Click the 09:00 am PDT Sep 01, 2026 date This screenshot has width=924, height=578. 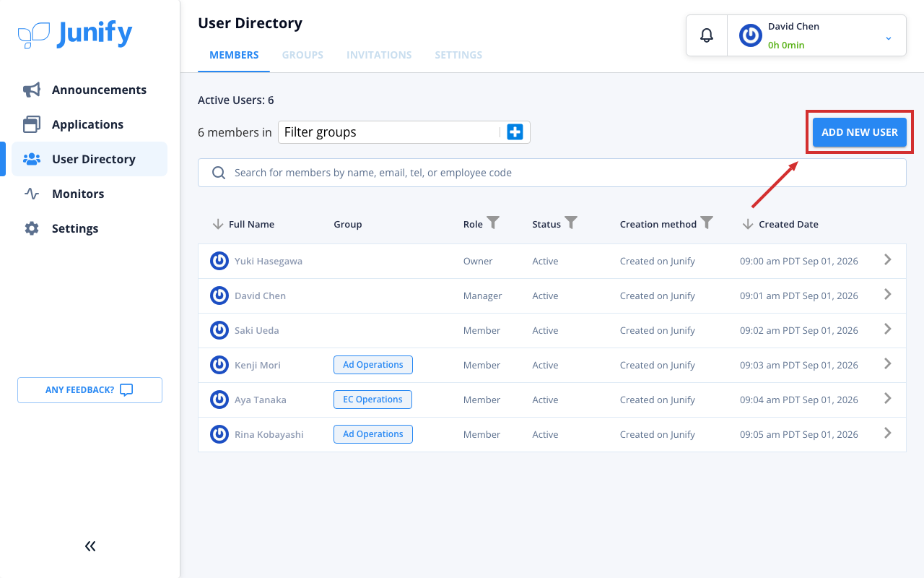click(799, 261)
